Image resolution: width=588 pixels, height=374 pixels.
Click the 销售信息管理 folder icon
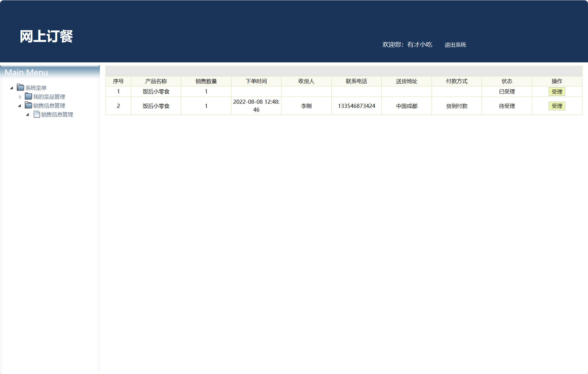point(28,106)
